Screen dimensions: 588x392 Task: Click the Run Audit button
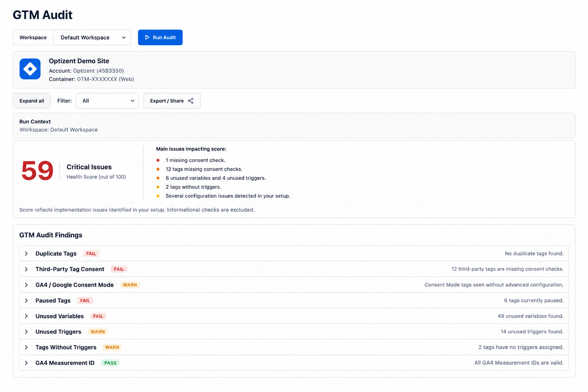(x=160, y=38)
